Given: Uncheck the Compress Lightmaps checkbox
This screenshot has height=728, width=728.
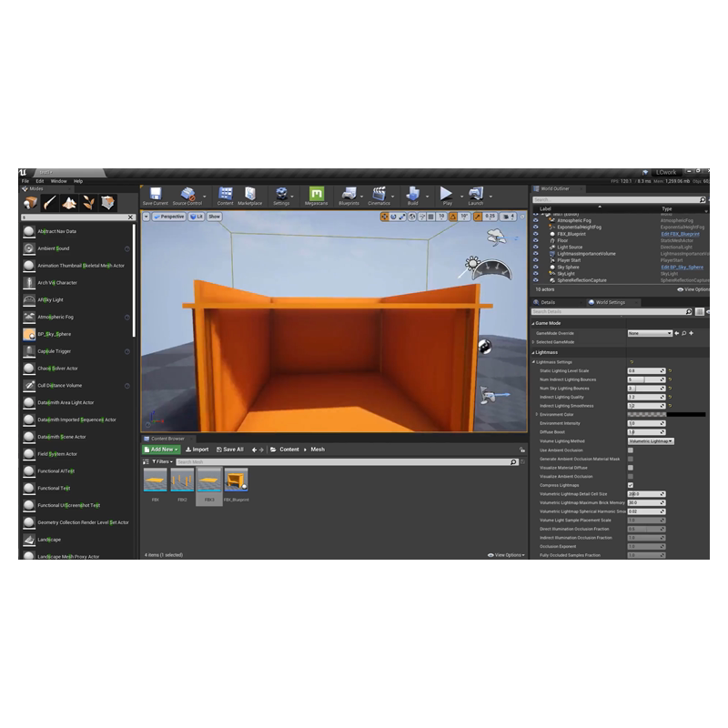Looking at the screenshot, I should click(631, 485).
